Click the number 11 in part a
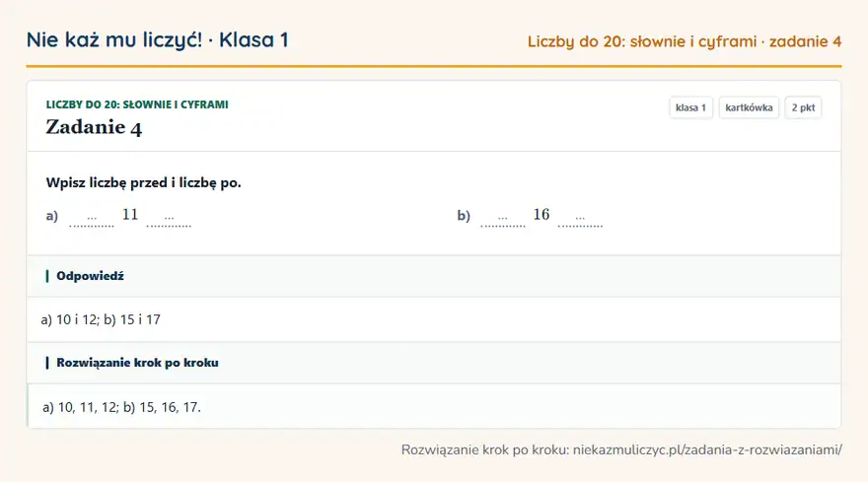Screen dimensions: 868x482 [x=130, y=215]
